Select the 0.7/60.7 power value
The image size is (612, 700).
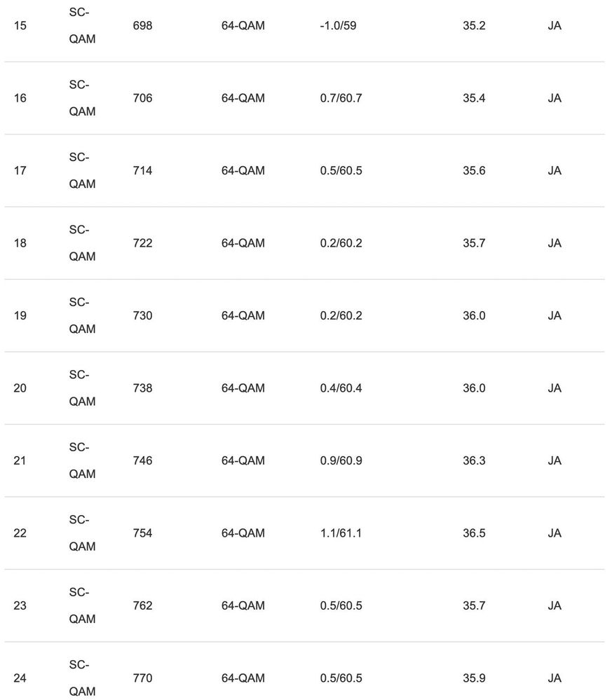341,98
